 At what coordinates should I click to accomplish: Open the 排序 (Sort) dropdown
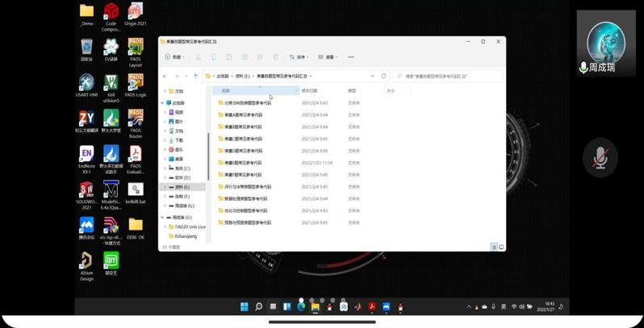(x=299, y=57)
